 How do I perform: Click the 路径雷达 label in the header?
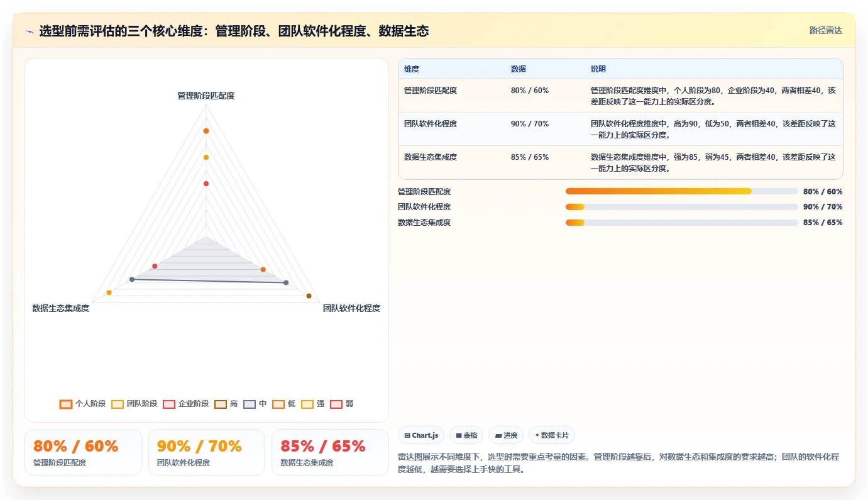coord(825,30)
